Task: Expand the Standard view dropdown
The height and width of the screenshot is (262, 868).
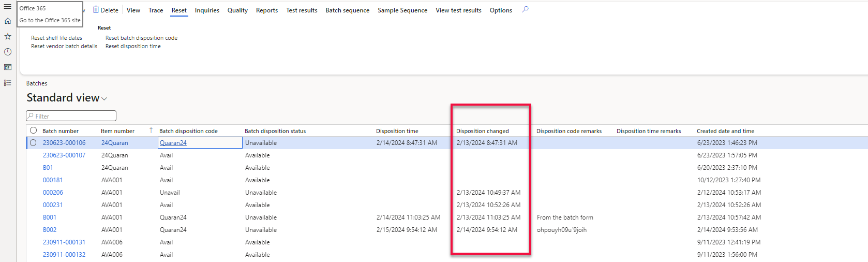Action: (x=104, y=99)
